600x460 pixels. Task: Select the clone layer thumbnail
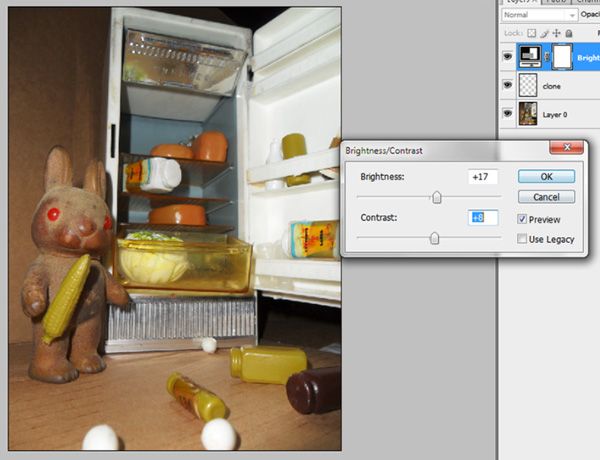click(x=528, y=85)
